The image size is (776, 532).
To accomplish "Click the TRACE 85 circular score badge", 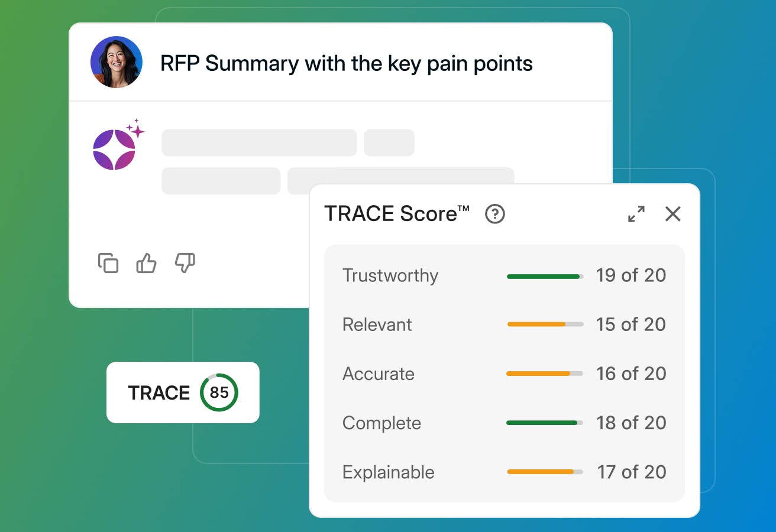I will click(x=219, y=392).
